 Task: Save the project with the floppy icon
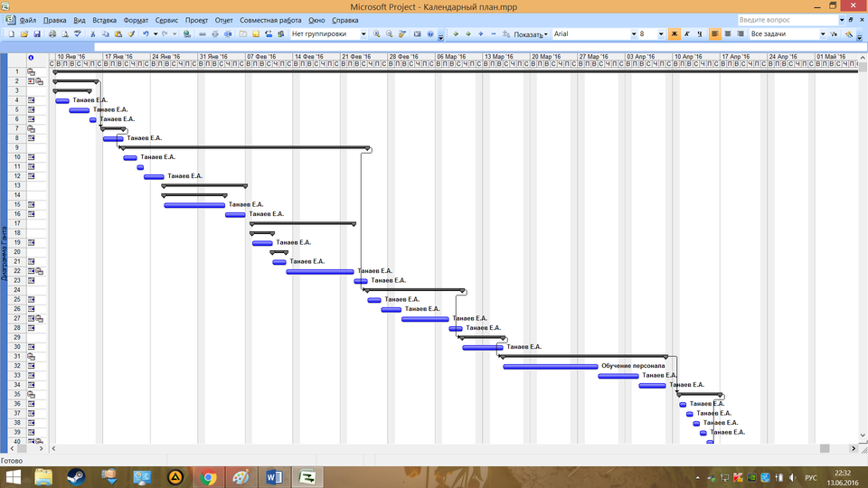point(37,34)
